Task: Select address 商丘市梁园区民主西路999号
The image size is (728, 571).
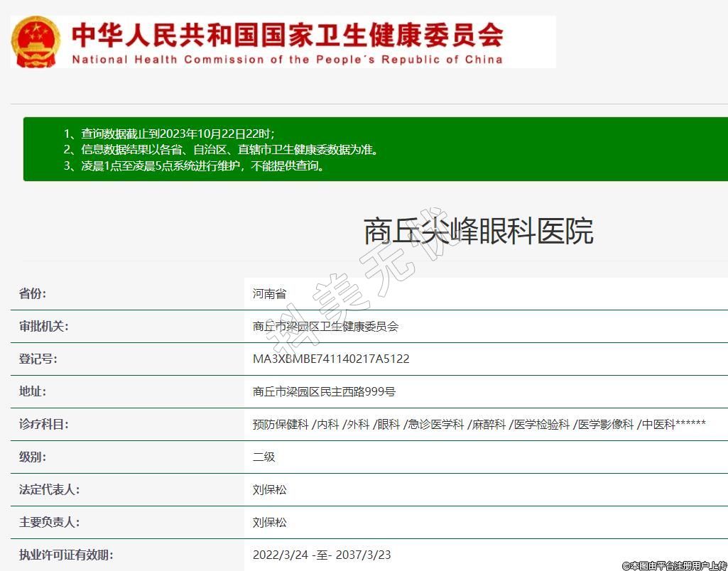Action: point(324,391)
